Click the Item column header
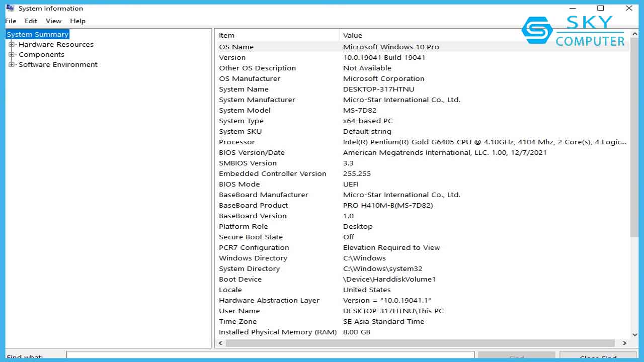Viewport: 644px width, 362px height. pos(277,35)
